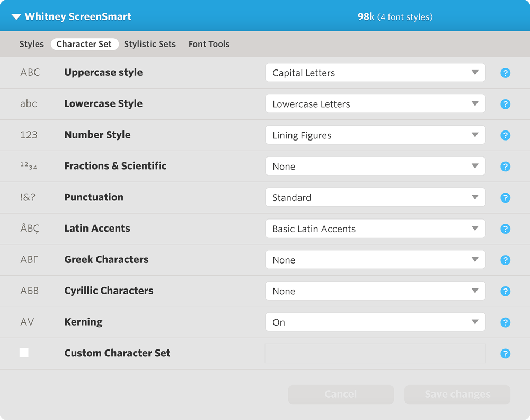The width and height of the screenshot is (530, 420).
Task: Select the Character Set tab
Action: 84,45
